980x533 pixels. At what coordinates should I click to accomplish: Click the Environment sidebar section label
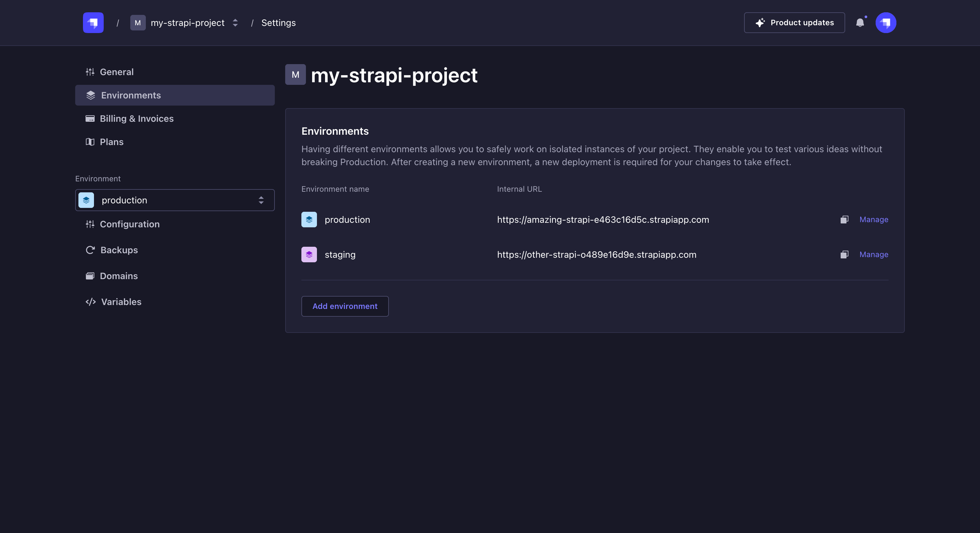tap(98, 179)
